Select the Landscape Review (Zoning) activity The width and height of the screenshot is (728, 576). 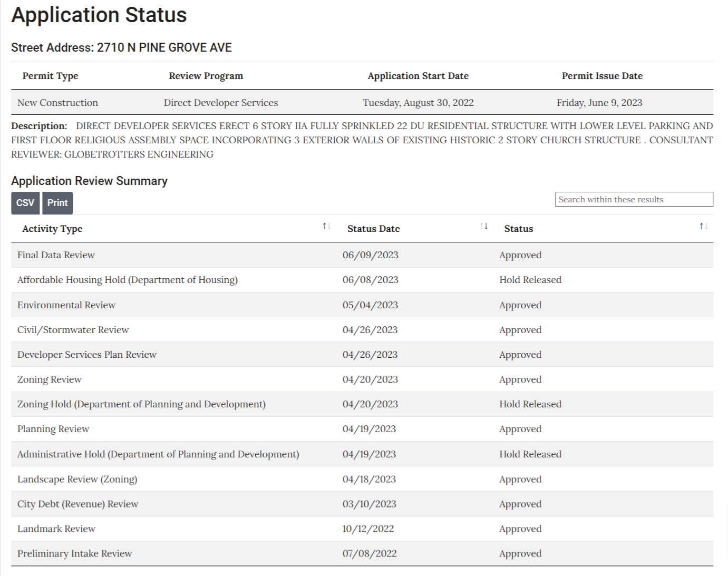[x=77, y=479]
